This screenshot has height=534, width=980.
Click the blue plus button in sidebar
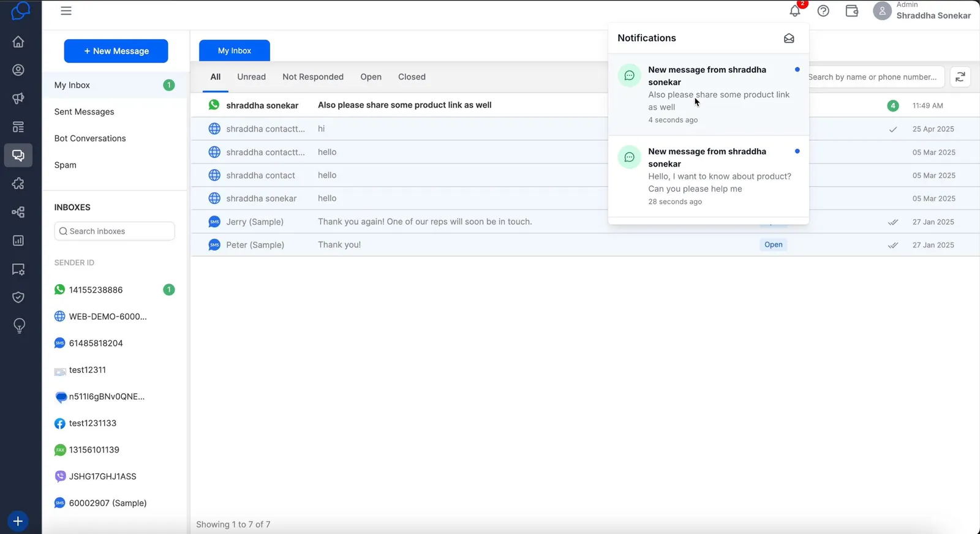point(18,521)
